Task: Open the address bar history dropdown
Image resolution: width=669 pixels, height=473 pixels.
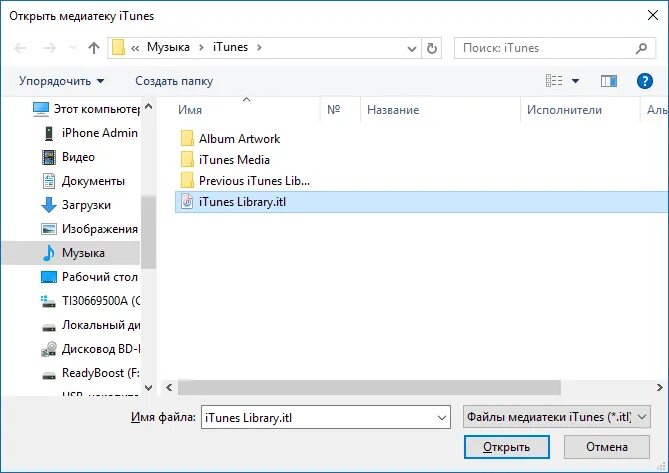Action: click(412, 49)
